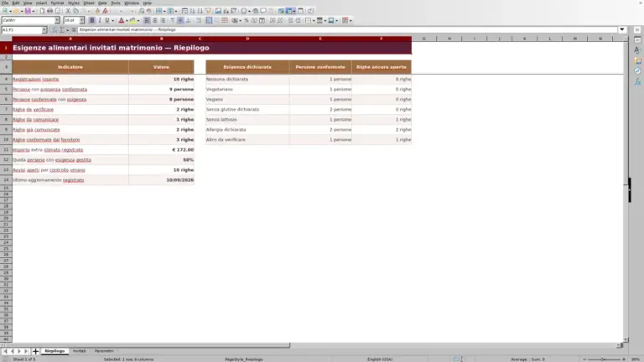Click the Formula equals icon
This screenshot has height=362, width=644.
tap(74, 30)
